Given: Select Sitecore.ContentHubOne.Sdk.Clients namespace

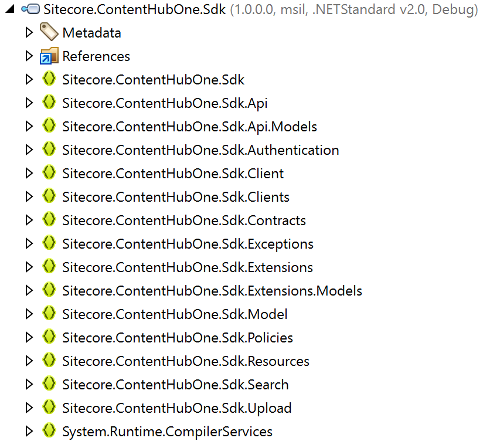Looking at the screenshot, I should point(176,197).
